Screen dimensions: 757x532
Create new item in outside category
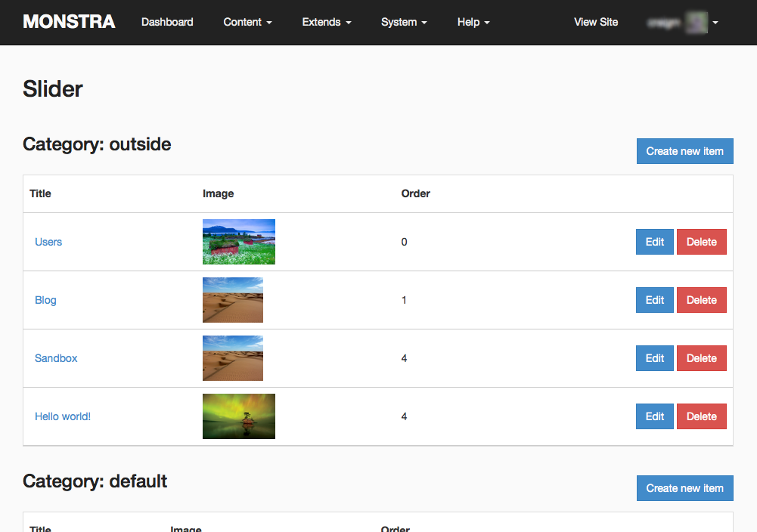pyautogui.click(x=684, y=151)
